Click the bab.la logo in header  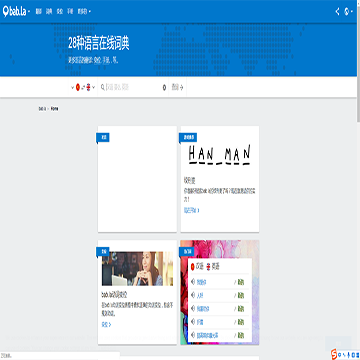(14, 12)
